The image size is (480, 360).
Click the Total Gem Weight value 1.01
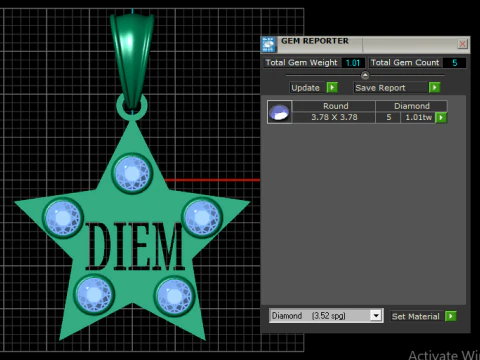[x=353, y=63]
